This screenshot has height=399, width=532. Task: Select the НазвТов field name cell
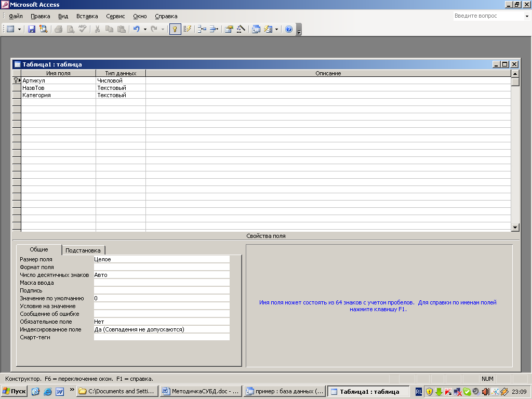59,88
